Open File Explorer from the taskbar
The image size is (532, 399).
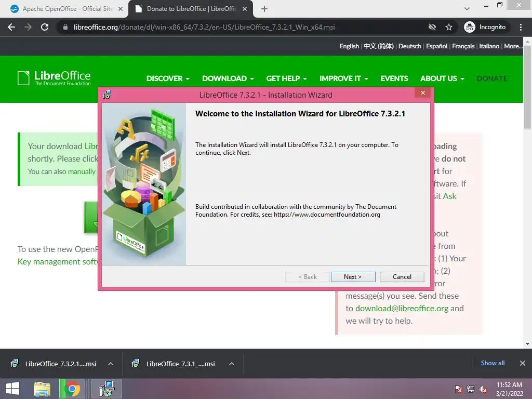coord(42,389)
